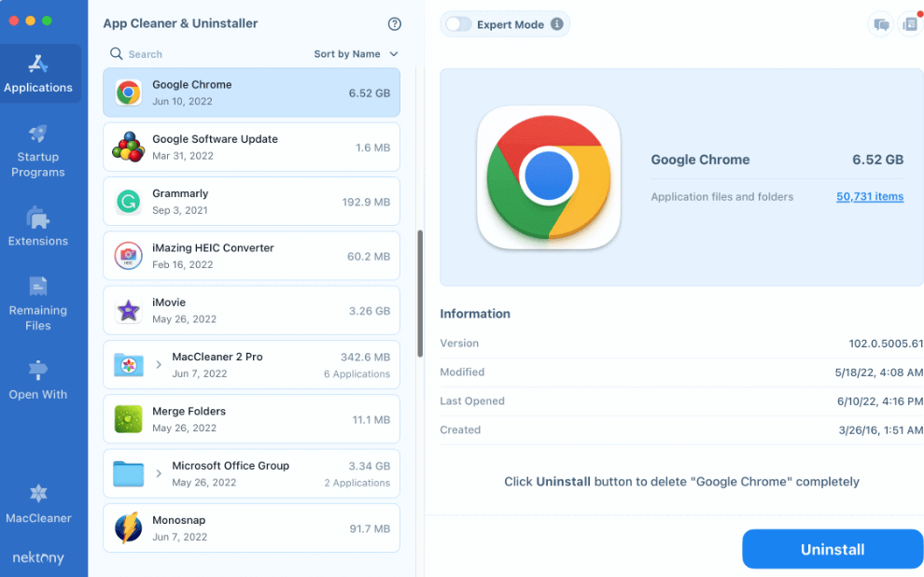Click the "192.9 MB" Grammarly size
Viewport: 924px width, 577px height.
366,203
